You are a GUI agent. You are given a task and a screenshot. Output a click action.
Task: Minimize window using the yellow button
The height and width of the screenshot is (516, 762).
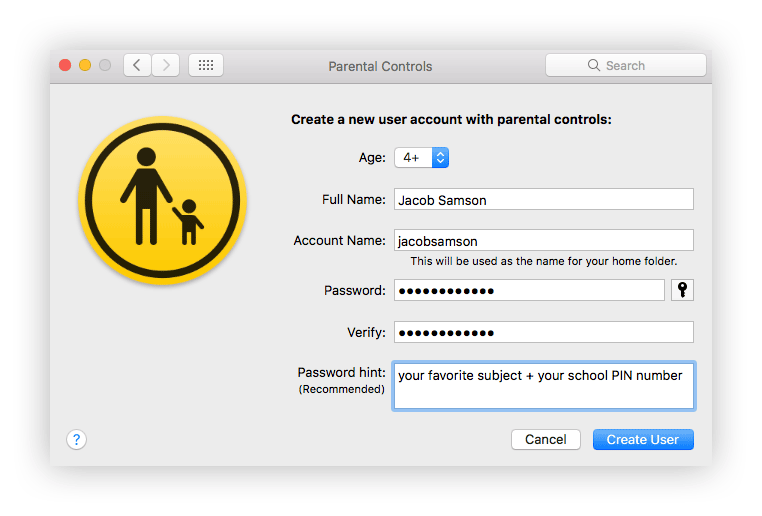tap(85, 65)
